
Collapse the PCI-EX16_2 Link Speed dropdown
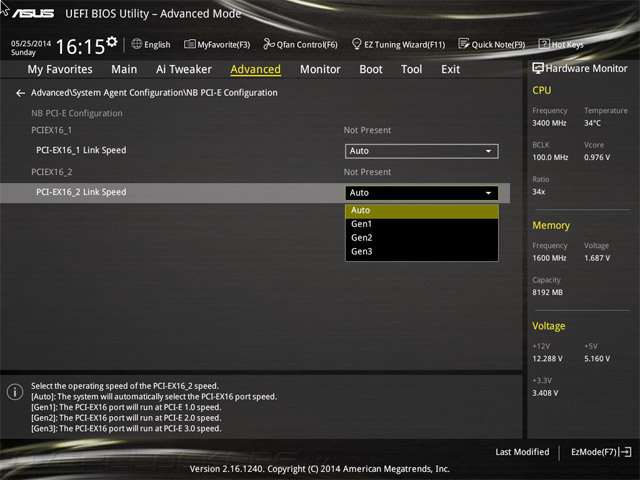(422, 193)
